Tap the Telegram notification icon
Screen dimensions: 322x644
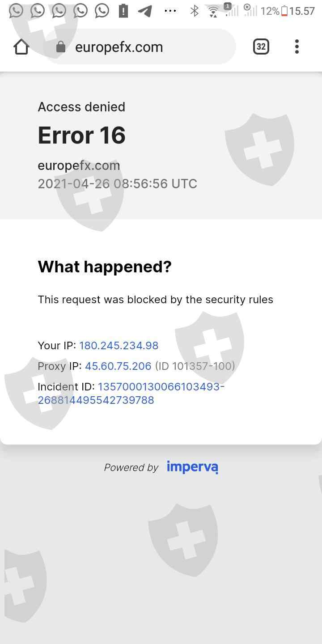click(144, 11)
